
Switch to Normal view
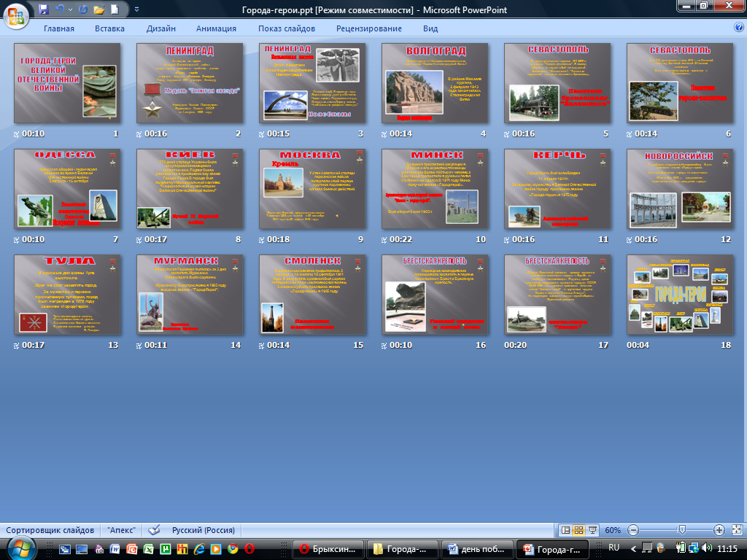point(565,530)
